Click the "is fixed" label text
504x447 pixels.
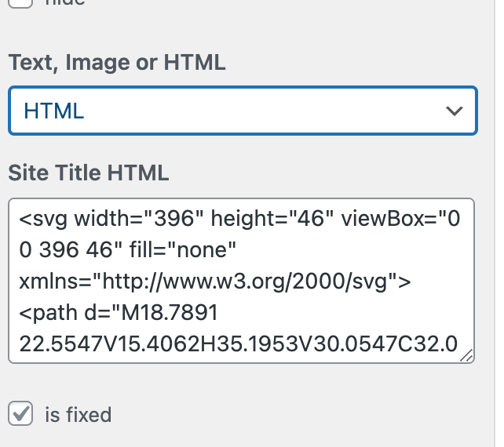79,414
